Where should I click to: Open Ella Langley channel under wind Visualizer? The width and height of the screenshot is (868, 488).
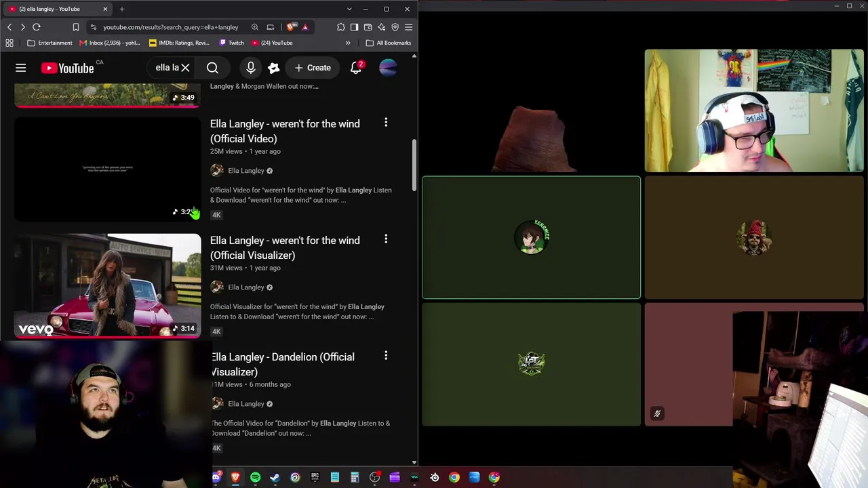pos(246,287)
